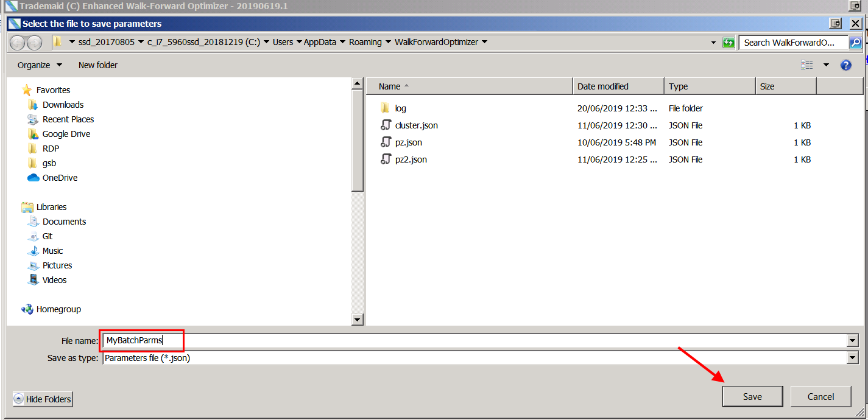Open Google Drive in Favorites
Image resolution: width=868 pixels, height=420 pixels.
coord(66,134)
